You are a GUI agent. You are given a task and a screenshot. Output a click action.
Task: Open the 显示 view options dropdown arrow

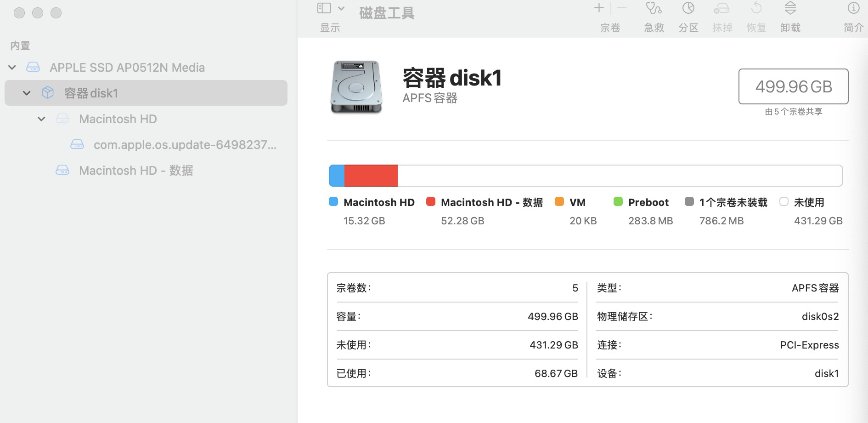tap(341, 8)
